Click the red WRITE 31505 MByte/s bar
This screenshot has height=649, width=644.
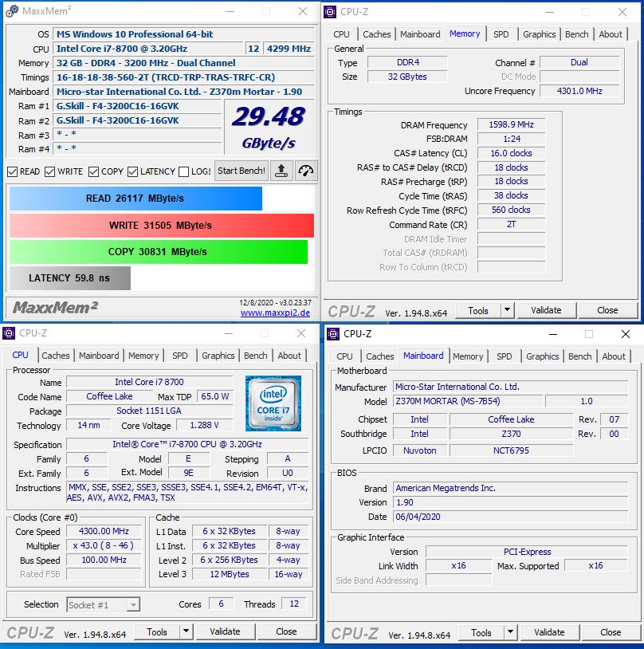(162, 225)
